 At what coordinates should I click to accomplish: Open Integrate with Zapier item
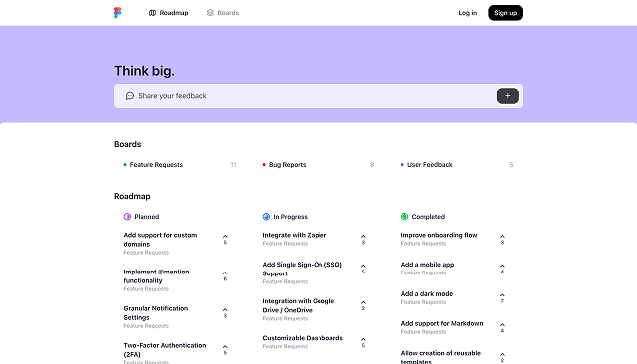click(x=295, y=235)
